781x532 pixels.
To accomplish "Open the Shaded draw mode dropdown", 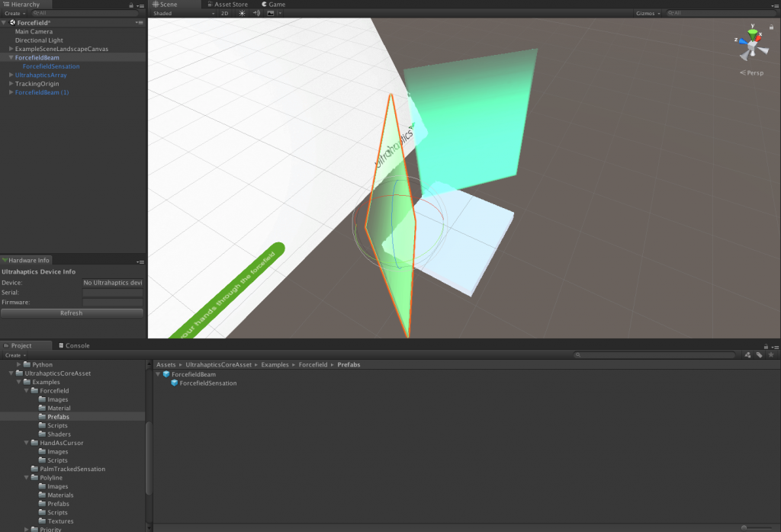I will [x=184, y=14].
